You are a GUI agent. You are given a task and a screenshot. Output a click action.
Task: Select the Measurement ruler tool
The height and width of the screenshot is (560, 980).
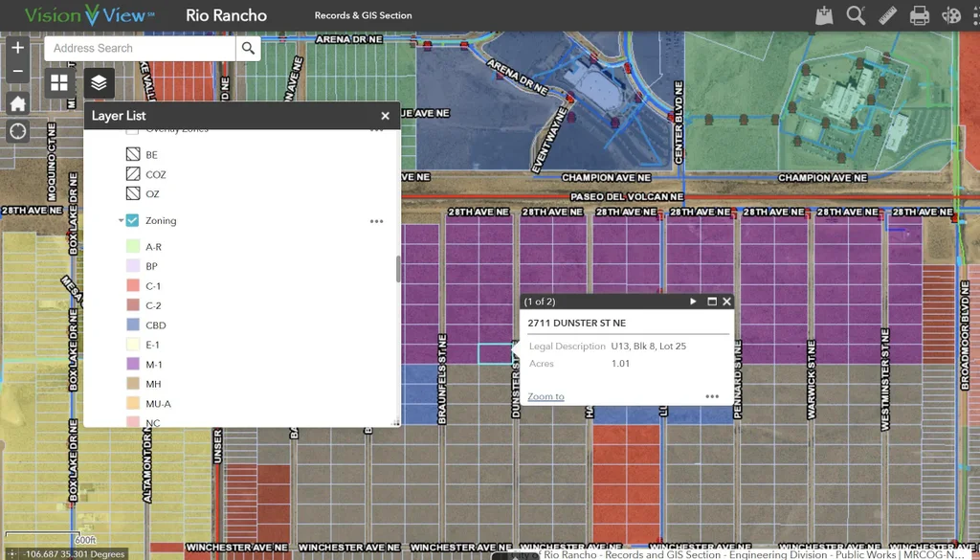coord(887,15)
